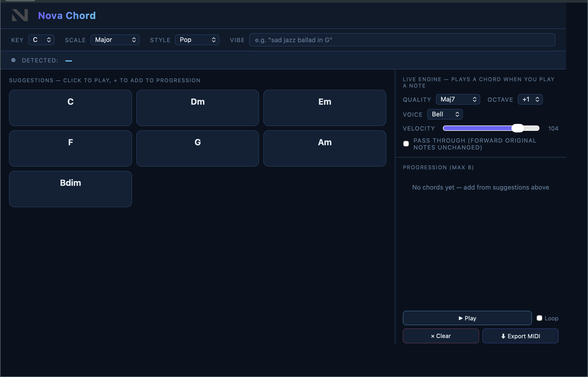Open the Style dropdown showing Pop
Image resolution: width=588 pixels, height=377 pixels.
point(197,40)
